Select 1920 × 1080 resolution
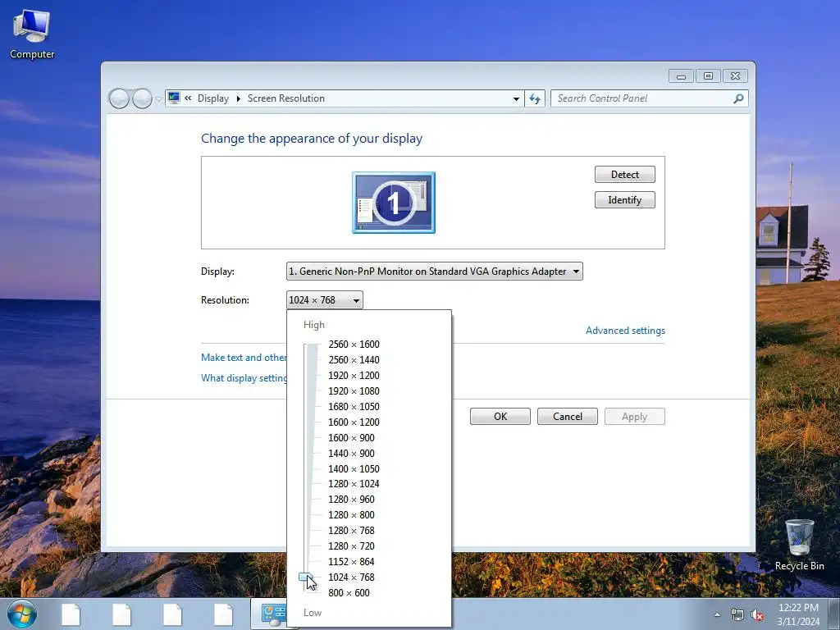Image resolution: width=840 pixels, height=630 pixels. coord(354,391)
